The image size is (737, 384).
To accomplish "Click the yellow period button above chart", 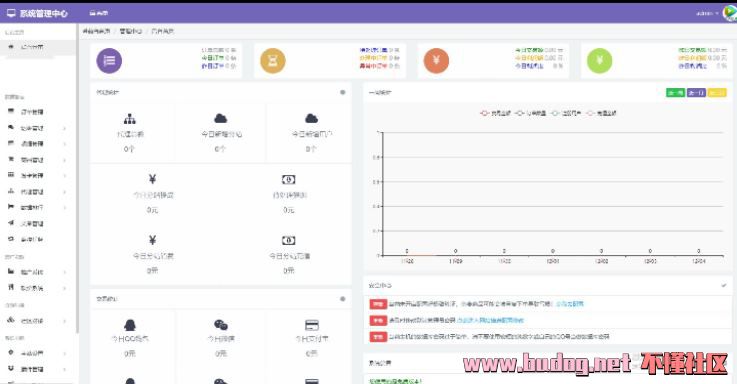I will tap(717, 93).
